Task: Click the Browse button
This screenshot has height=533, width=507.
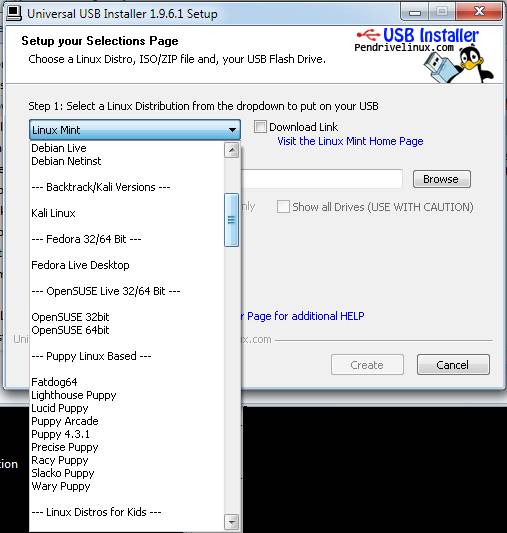Action: pyautogui.click(x=442, y=179)
